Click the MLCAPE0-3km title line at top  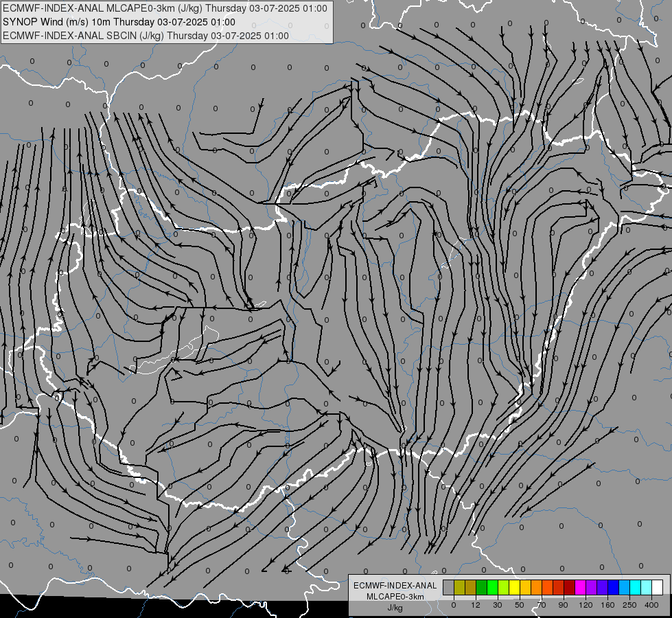[165, 8]
